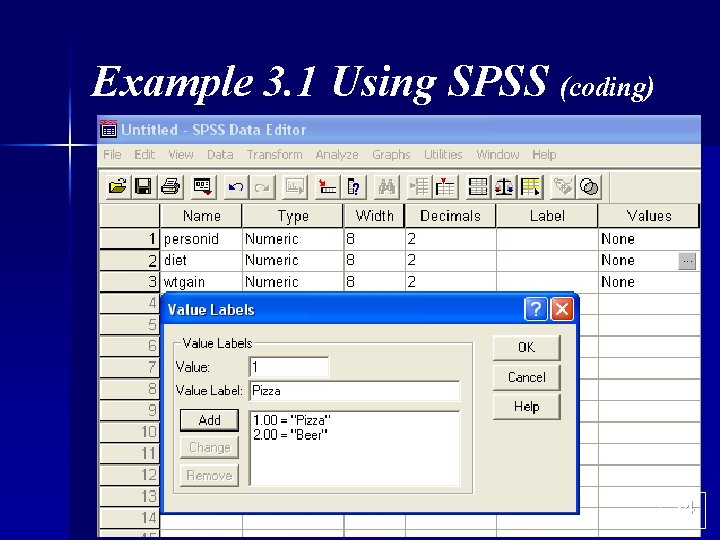720x540 pixels.
Task: Undo the last action with undo arrow
Action: (236, 187)
